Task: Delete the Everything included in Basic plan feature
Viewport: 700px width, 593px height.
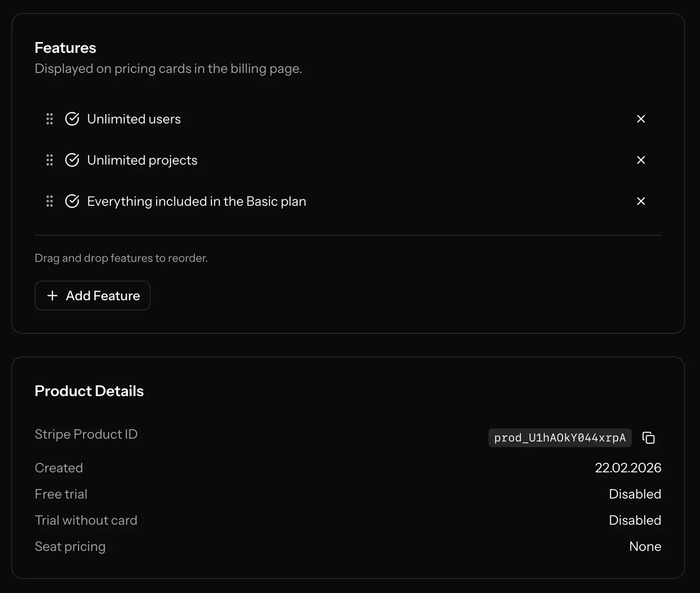Action: click(641, 201)
